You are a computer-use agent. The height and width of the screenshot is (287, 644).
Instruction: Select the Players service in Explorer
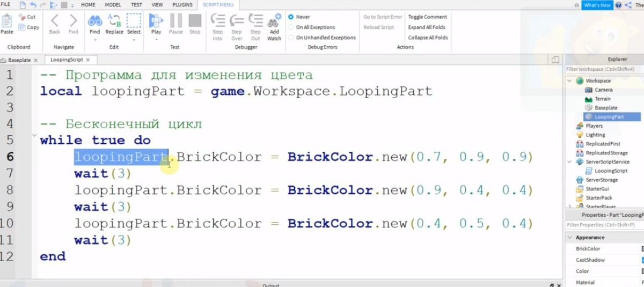[x=589, y=126]
